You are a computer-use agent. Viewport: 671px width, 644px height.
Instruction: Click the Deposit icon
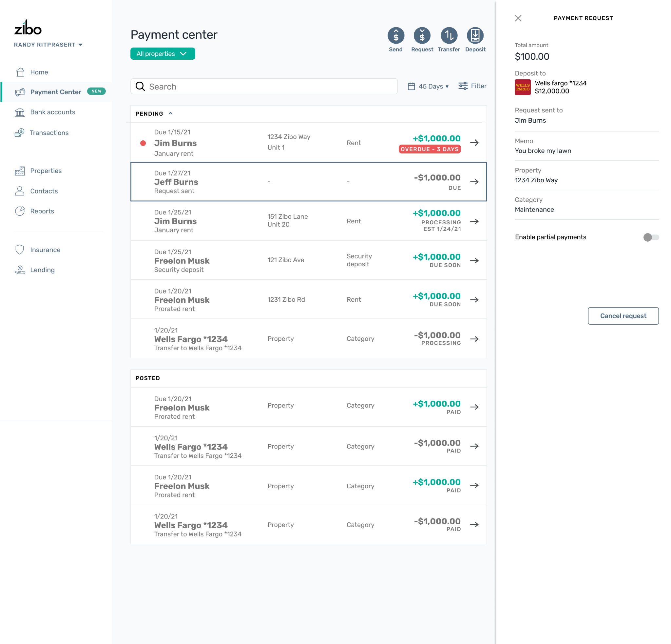pyautogui.click(x=475, y=36)
